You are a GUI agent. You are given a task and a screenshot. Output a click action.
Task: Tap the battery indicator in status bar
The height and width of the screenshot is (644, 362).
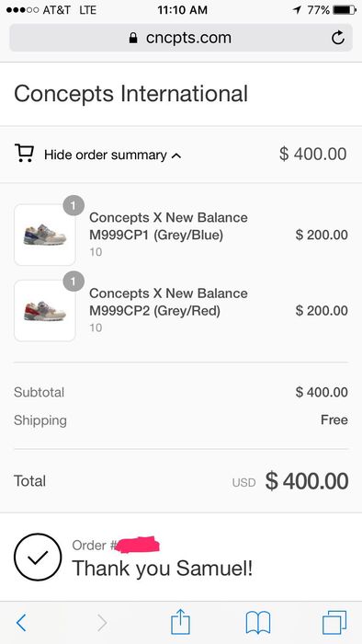tap(345, 10)
